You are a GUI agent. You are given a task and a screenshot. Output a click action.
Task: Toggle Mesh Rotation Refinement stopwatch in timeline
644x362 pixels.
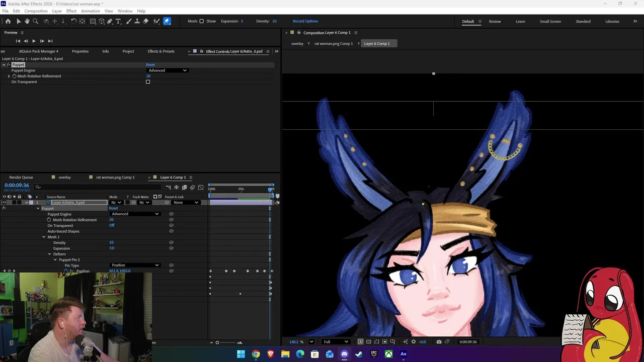tap(49, 220)
